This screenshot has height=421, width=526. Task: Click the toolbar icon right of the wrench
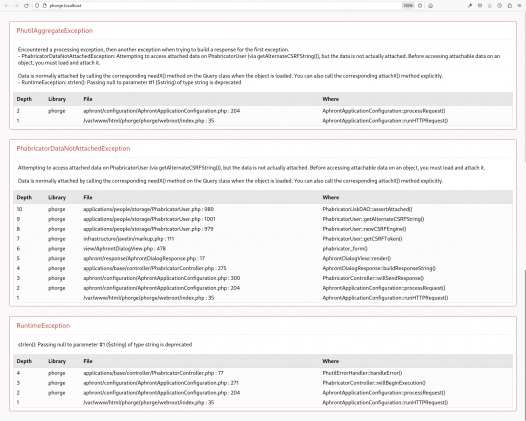(480, 6)
